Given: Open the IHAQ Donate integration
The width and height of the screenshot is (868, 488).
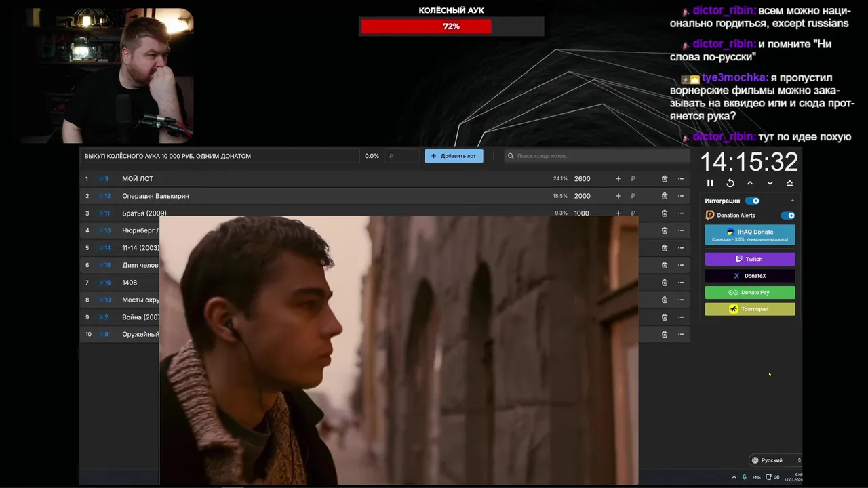Looking at the screenshot, I should coord(750,235).
